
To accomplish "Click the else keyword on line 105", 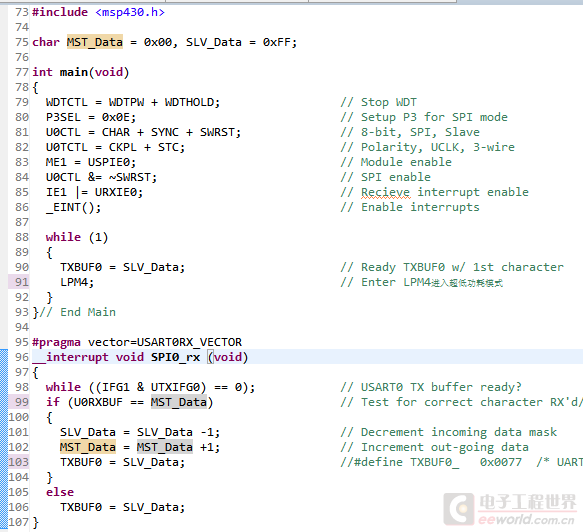I will [x=60, y=492].
